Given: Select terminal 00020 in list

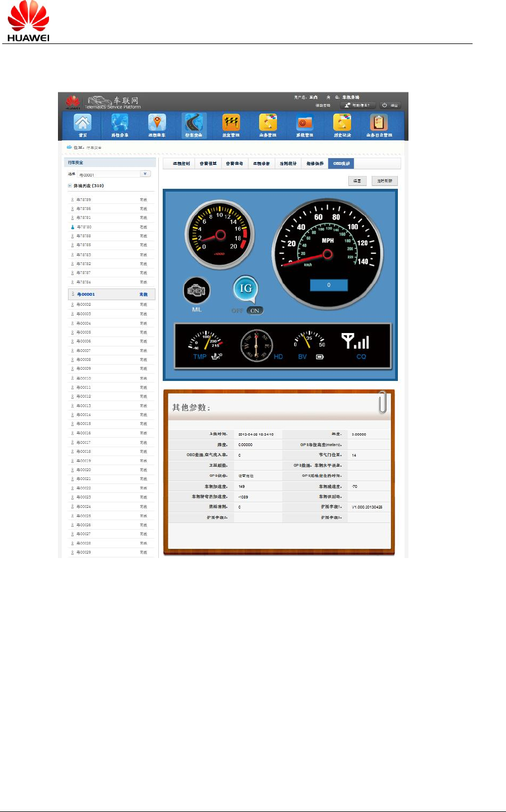Looking at the screenshot, I should click(111, 470).
